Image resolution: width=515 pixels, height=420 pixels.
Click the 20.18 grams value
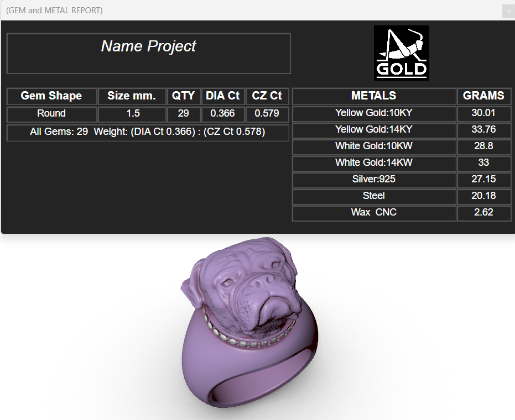coord(484,197)
